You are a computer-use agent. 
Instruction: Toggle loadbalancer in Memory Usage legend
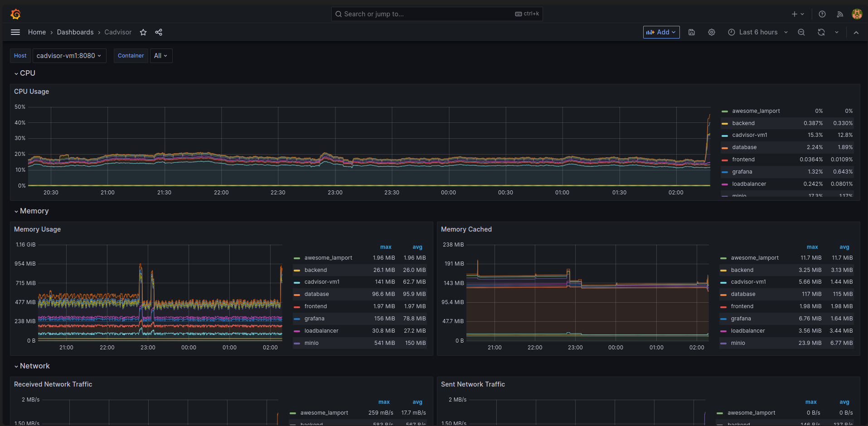(321, 331)
